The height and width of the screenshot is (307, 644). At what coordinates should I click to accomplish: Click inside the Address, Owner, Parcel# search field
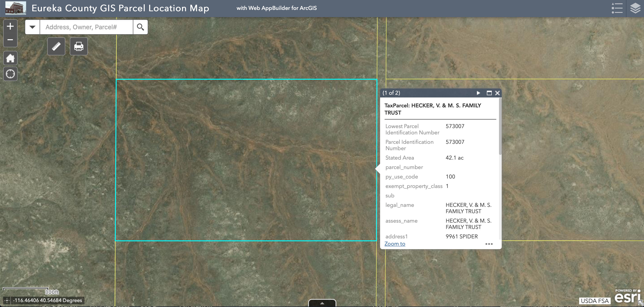click(x=86, y=27)
